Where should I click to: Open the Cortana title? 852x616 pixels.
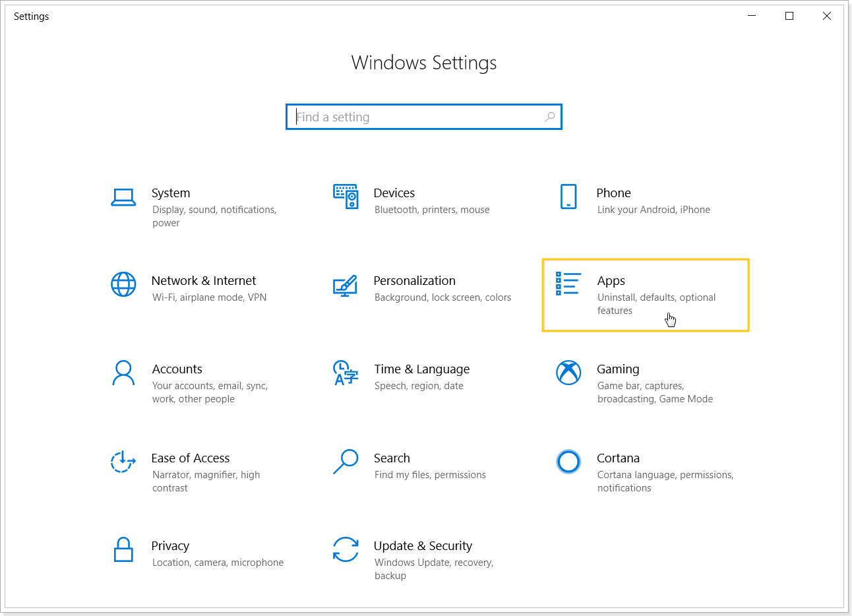[x=619, y=458]
